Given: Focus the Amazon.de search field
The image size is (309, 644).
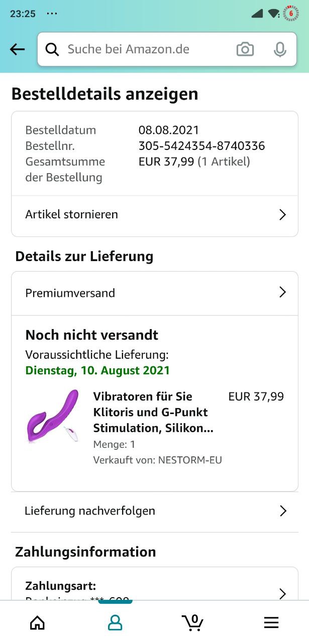Looking at the screenshot, I should pyautogui.click(x=146, y=49).
